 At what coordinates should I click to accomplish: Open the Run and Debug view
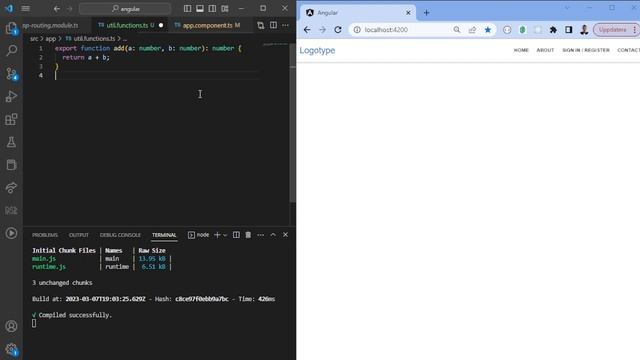tap(11, 96)
